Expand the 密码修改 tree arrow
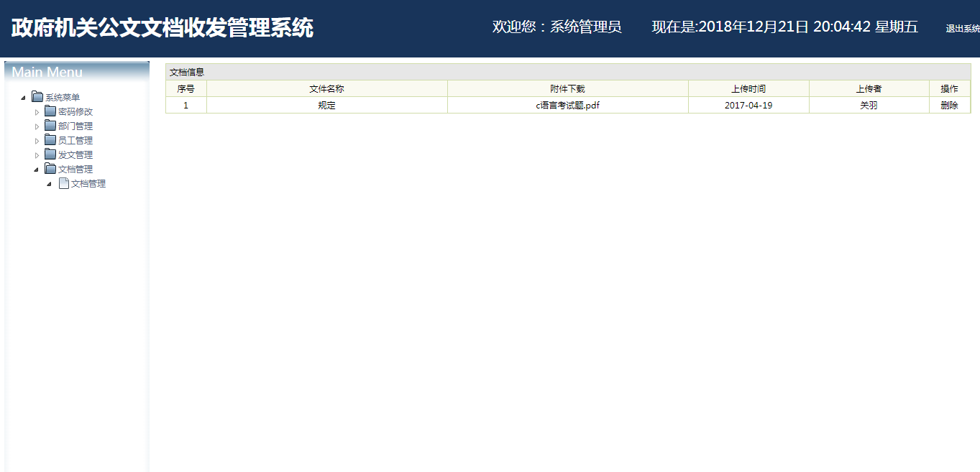Viewport: 980px width, 472px height. pos(37,112)
